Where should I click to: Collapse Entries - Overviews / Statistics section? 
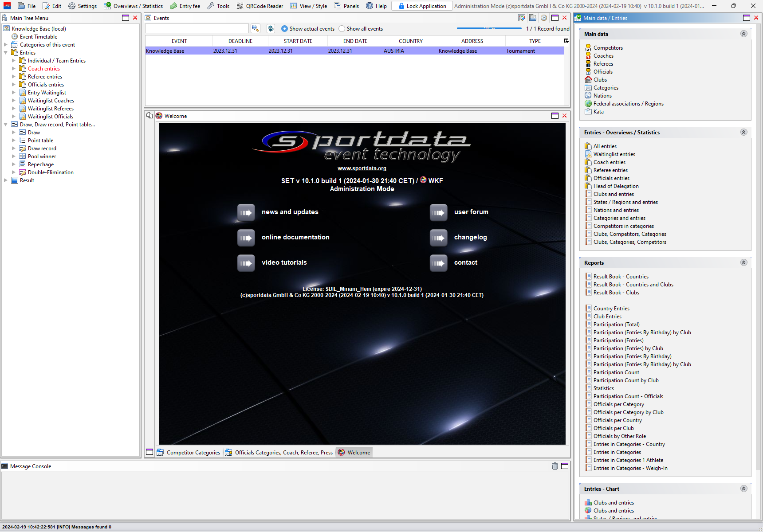(744, 132)
